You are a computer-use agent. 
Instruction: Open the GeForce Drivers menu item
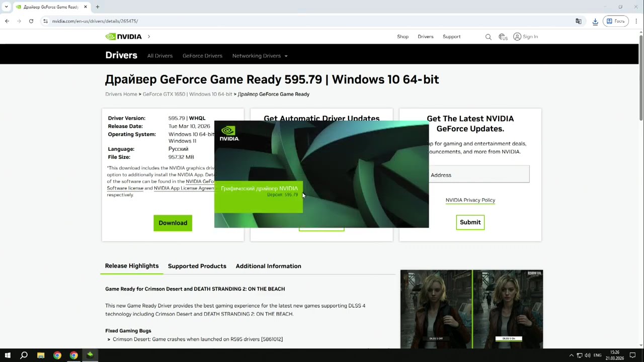point(202,56)
